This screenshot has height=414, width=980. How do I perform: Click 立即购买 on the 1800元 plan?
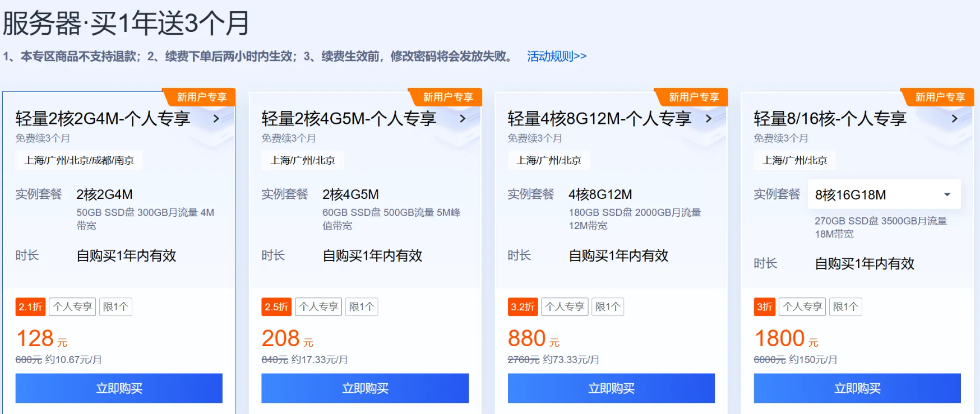coord(857,388)
